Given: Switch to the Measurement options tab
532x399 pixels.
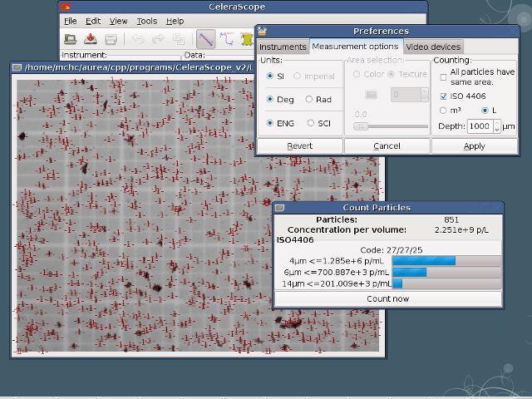Looking at the screenshot, I should 355,47.
